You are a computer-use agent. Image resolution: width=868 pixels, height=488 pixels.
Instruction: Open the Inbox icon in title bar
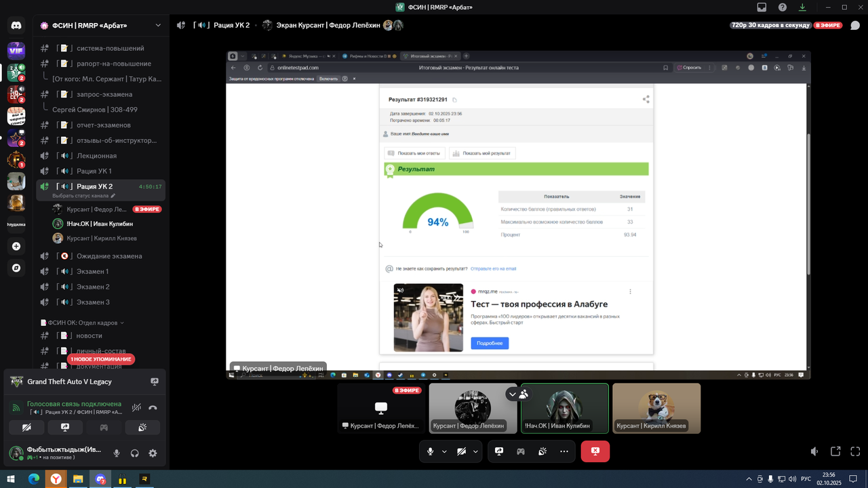click(762, 7)
